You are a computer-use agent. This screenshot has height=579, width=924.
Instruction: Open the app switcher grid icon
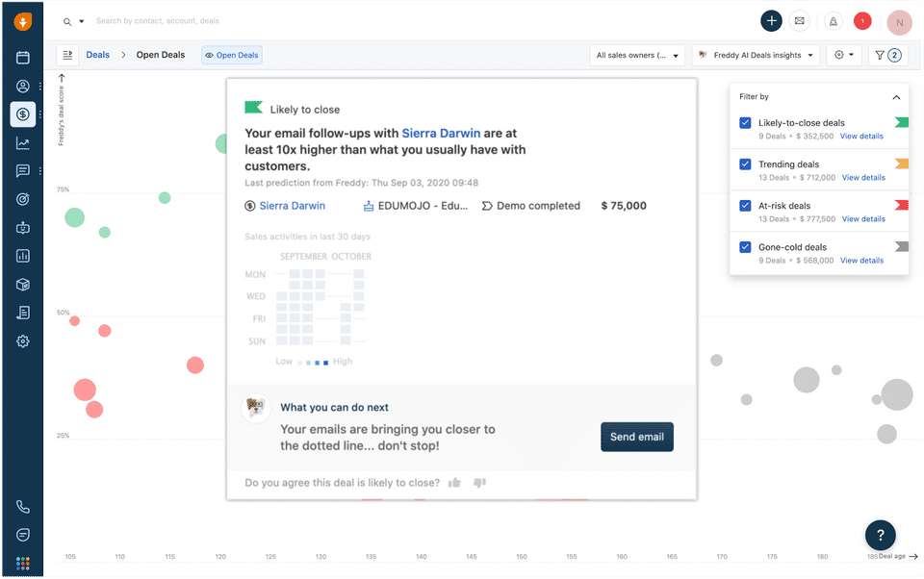22,564
